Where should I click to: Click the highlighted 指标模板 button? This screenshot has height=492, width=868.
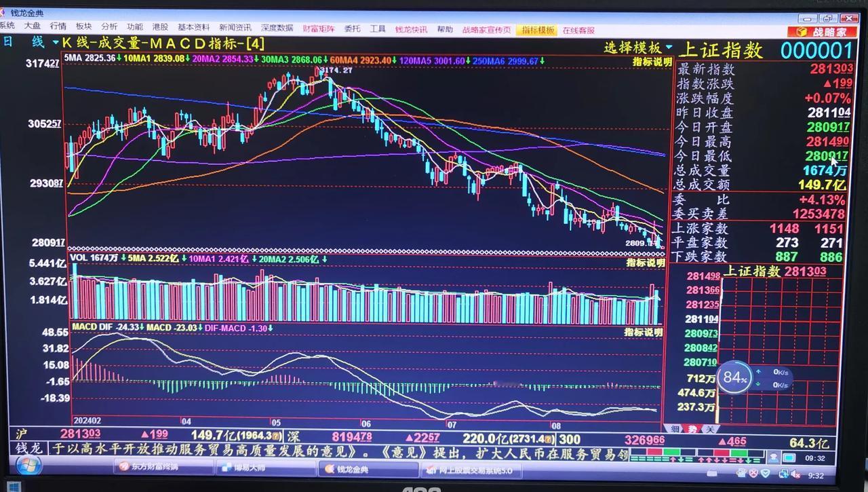pyautogui.click(x=538, y=31)
